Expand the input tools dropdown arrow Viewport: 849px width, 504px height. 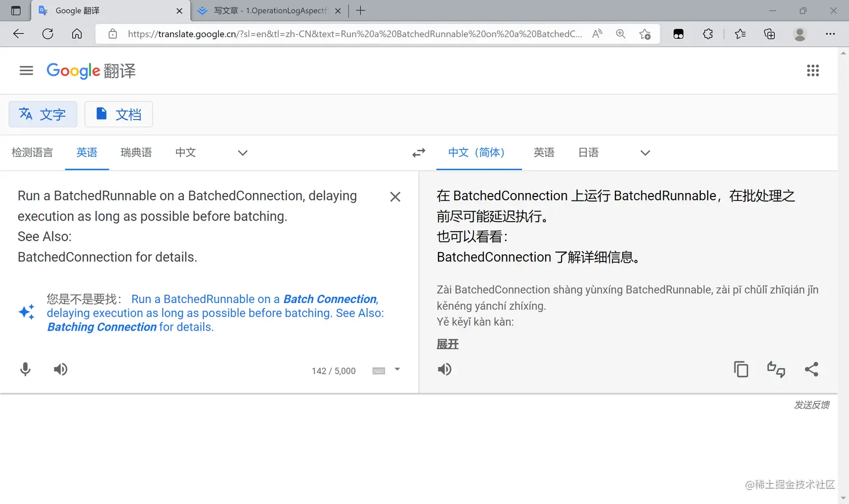[397, 369]
